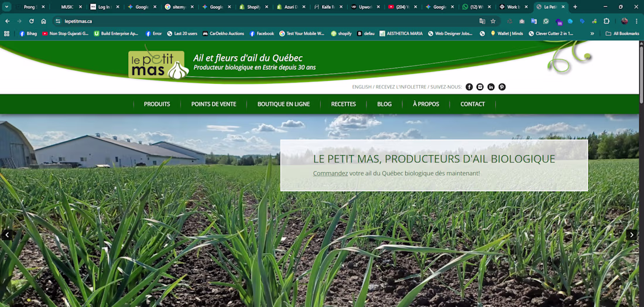
Task: Open the browser home page
Action: 43,21
